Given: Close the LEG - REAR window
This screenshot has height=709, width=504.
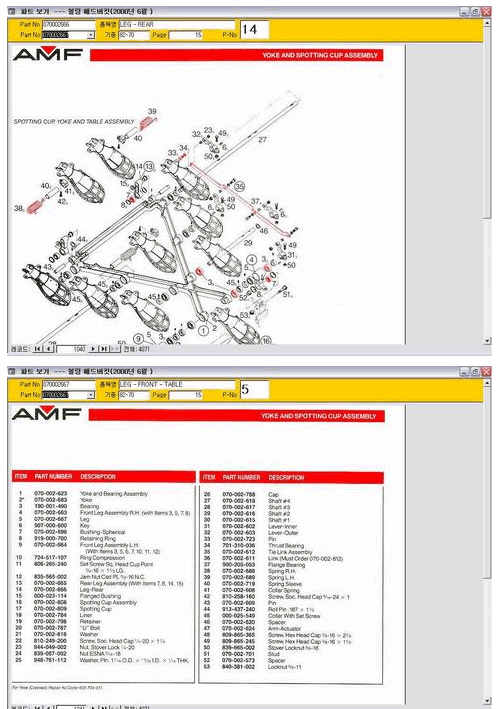Looking at the screenshot, I should pyautogui.click(x=486, y=11).
